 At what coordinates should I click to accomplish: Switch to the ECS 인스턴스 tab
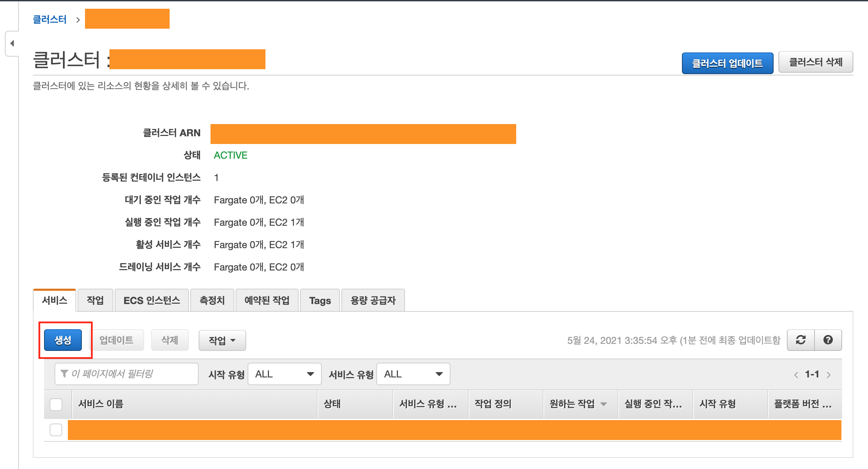(x=151, y=300)
